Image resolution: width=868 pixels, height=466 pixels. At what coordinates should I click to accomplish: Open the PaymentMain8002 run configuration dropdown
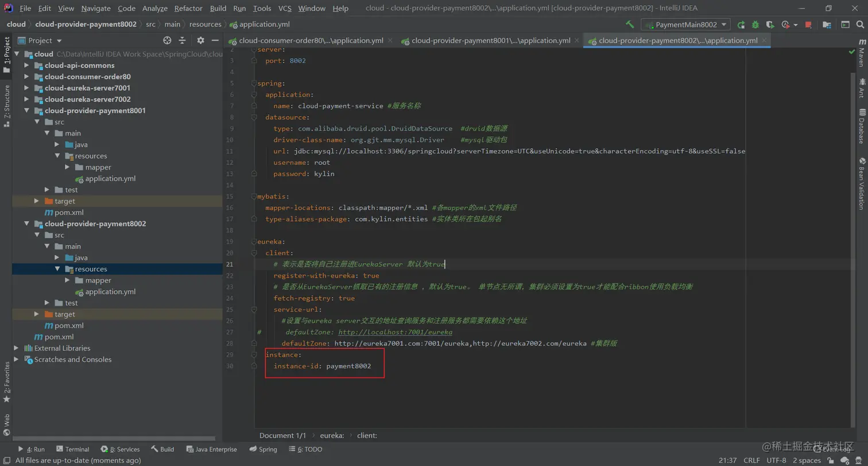(x=686, y=25)
